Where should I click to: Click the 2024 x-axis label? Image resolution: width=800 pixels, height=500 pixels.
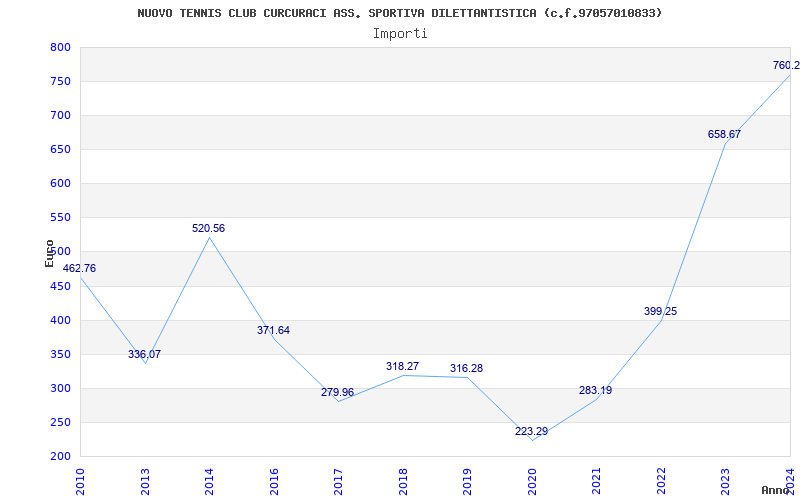(790, 481)
